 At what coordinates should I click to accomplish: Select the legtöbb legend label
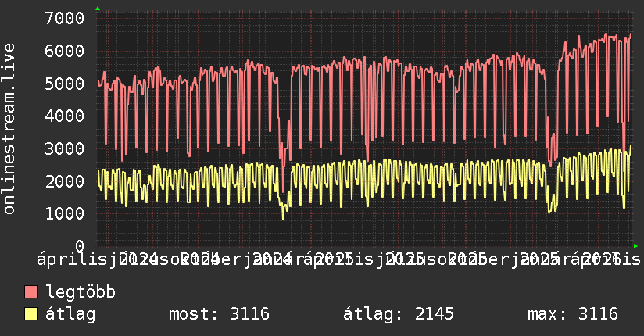[x=80, y=292]
